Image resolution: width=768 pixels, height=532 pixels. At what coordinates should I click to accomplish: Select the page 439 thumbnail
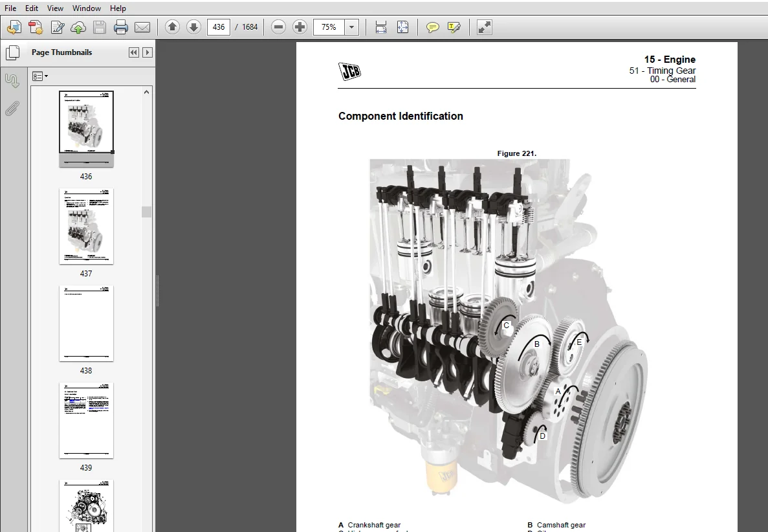(86, 420)
